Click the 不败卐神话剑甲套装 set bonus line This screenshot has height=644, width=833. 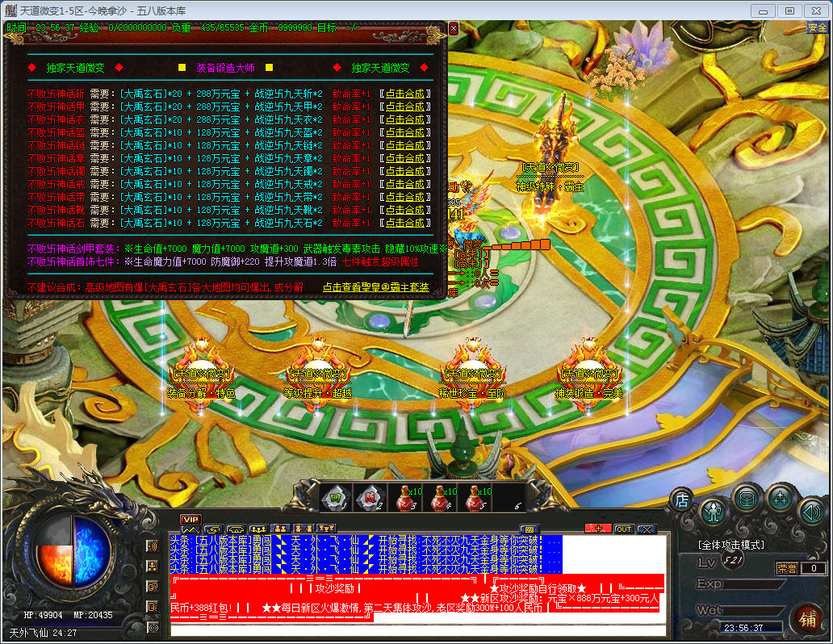click(237, 249)
